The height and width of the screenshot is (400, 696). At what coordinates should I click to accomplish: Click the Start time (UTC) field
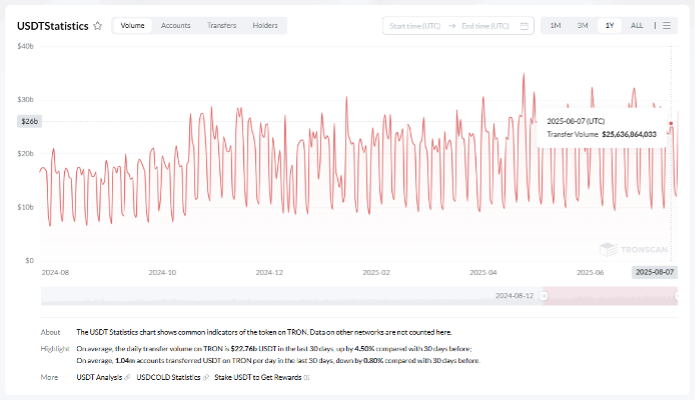[417, 26]
